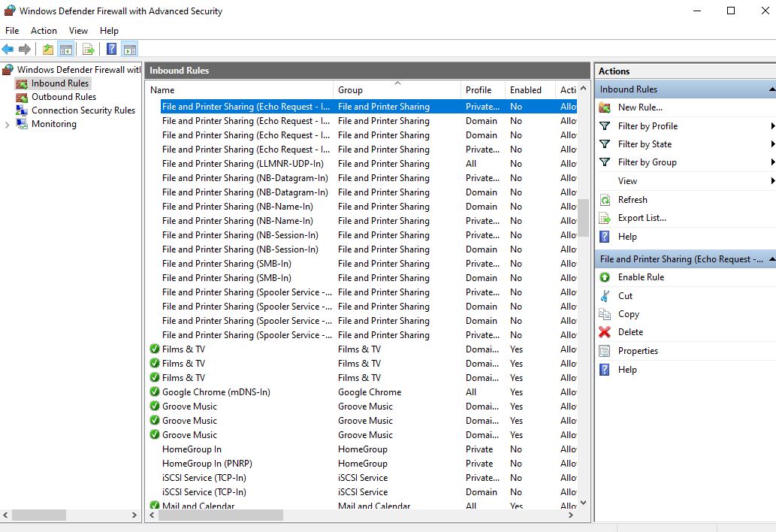Open the Filter by Group submenu arrow

click(x=772, y=162)
